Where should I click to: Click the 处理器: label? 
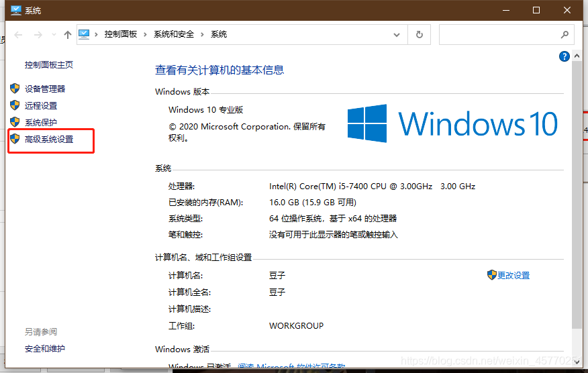click(181, 186)
